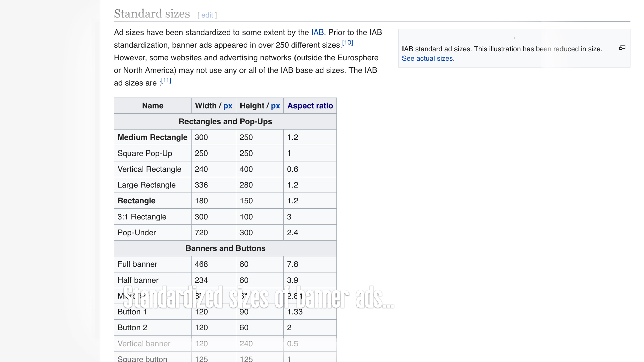Click the Medium Rectangle row name
The height and width of the screenshot is (362, 644).
coord(153,137)
